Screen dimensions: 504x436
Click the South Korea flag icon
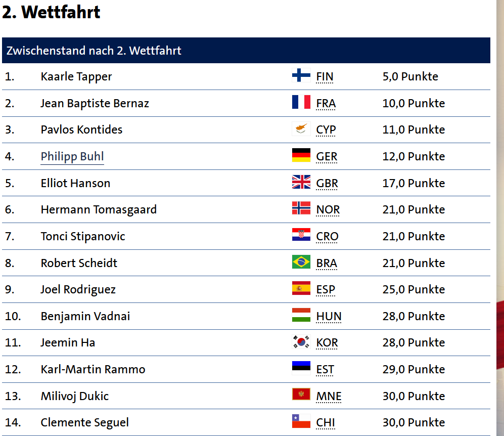301,342
